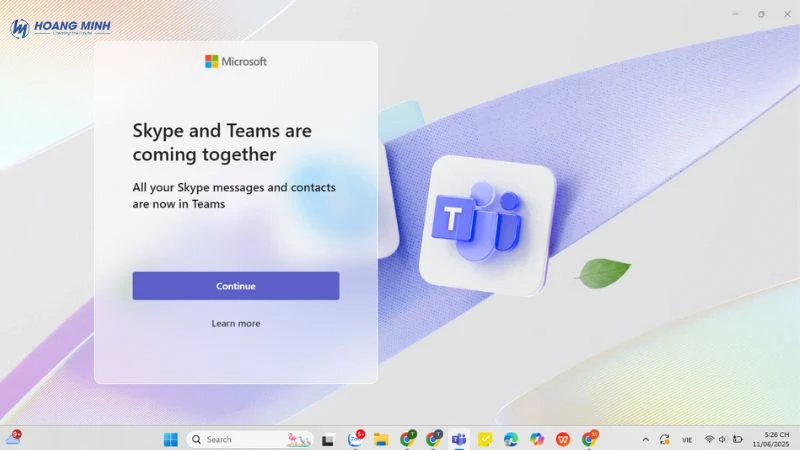Viewport: 800px width, 450px height.
Task: Click the taskbar Search box
Action: (x=249, y=439)
